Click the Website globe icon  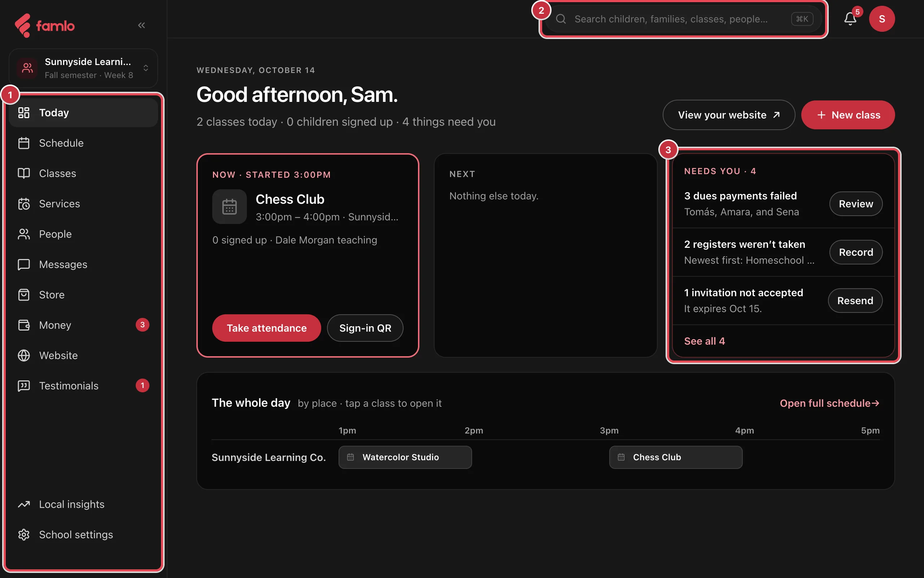pyautogui.click(x=24, y=355)
